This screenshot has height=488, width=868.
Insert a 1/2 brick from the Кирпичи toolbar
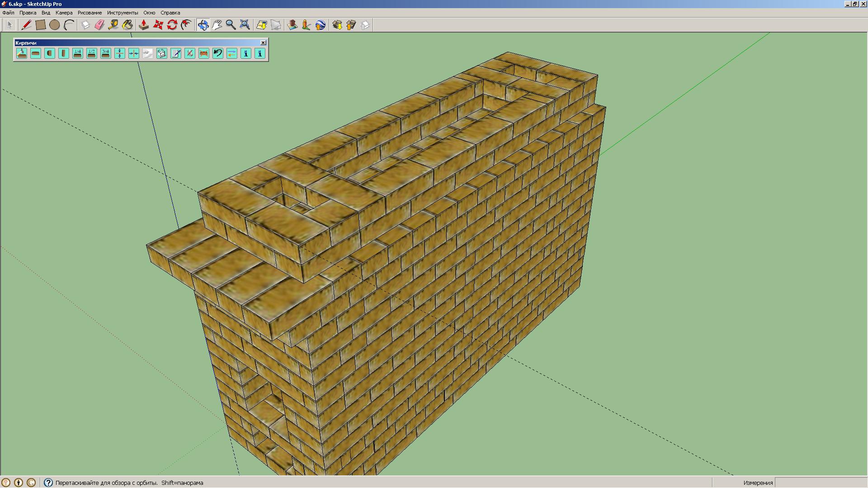[92, 53]
